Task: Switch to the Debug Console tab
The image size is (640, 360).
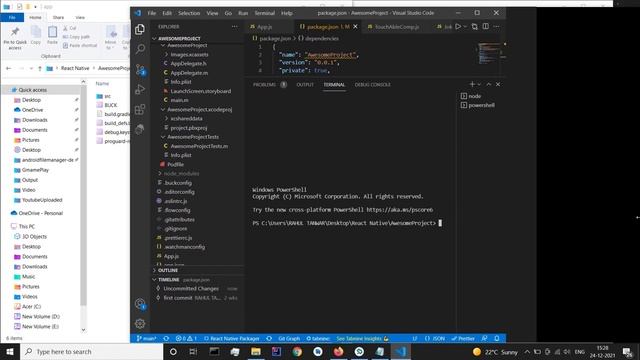Action: point(372,84)
